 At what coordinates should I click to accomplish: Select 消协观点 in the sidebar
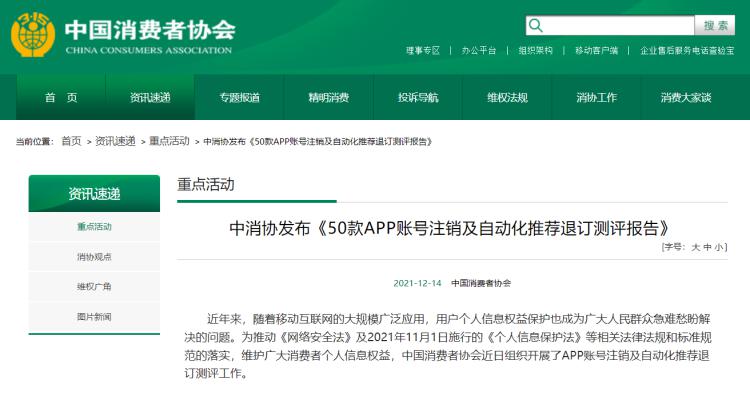tap(94, 257)
